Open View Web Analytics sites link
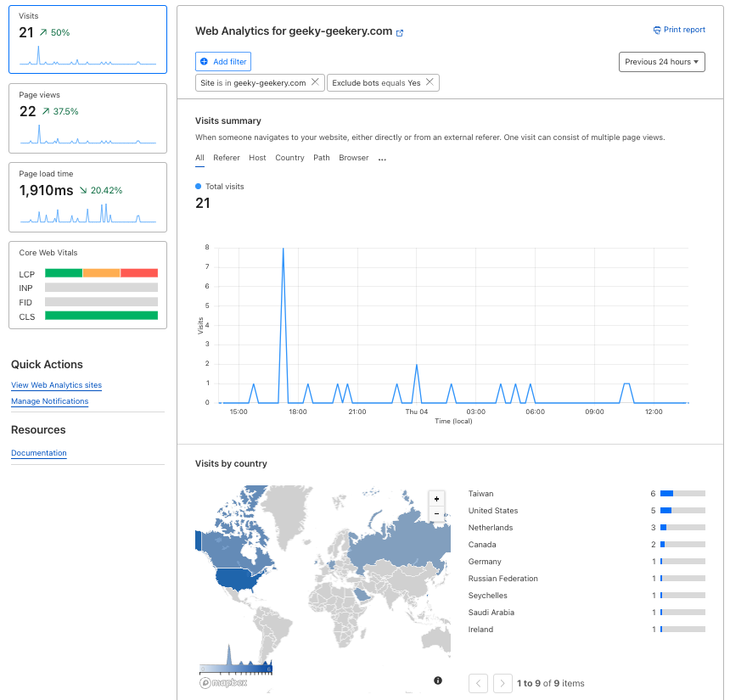 pos(56,385)
